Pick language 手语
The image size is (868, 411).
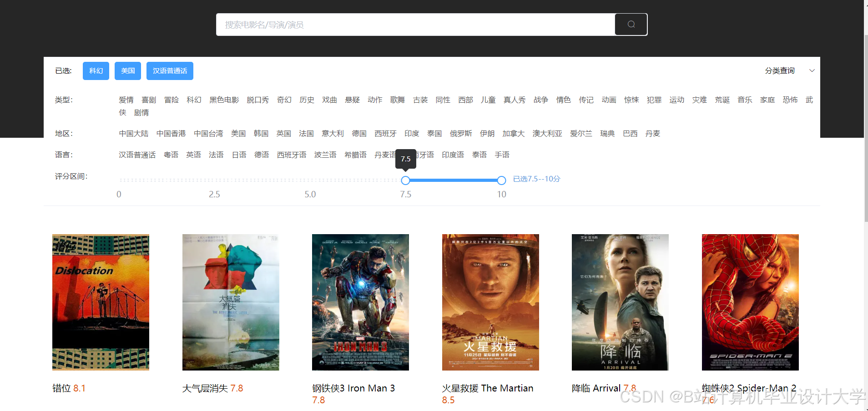pyautogui.click(x=502, y=155)
